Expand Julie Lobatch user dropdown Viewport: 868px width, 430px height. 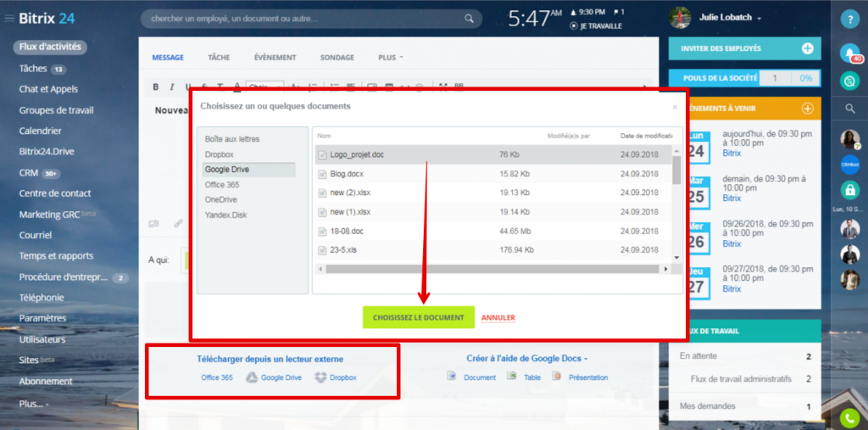(x=759, y=19)
